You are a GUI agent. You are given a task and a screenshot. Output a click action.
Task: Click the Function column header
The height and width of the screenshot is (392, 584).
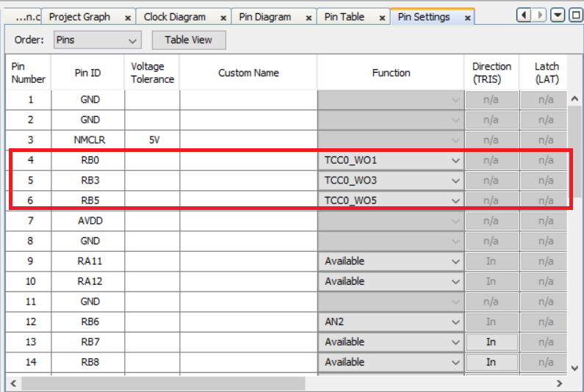click(x=391, y=73)
